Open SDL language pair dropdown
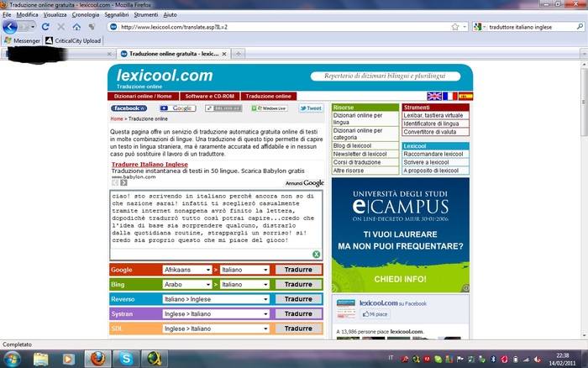Screen dimensions: 588x368 pyautogui.click(x=216, y=329)
